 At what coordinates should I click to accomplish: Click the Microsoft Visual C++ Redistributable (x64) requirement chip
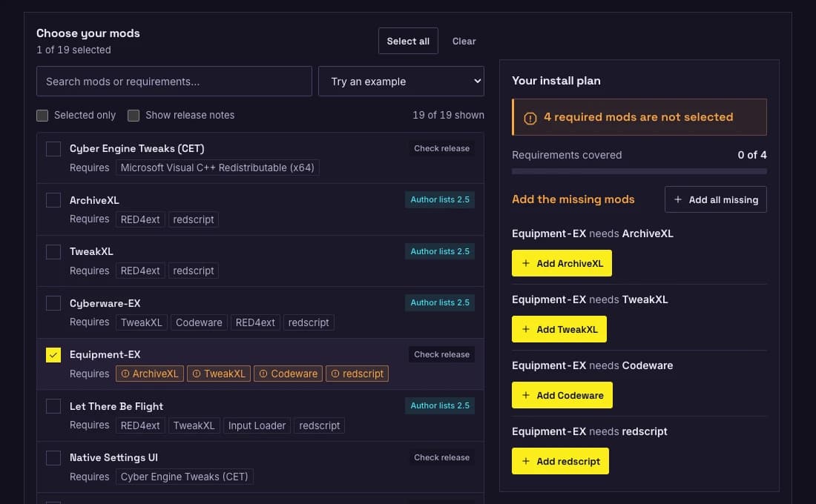point(217,168)
